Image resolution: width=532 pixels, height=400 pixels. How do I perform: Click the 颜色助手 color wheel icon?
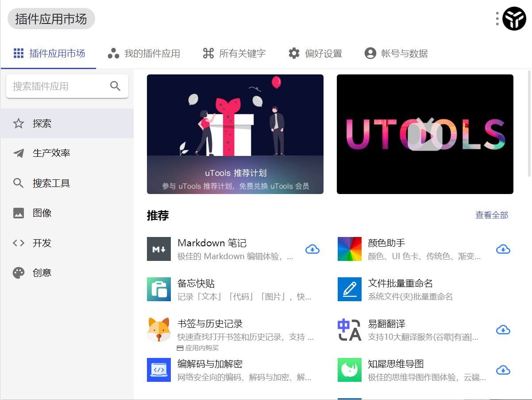tap(350, 249)
